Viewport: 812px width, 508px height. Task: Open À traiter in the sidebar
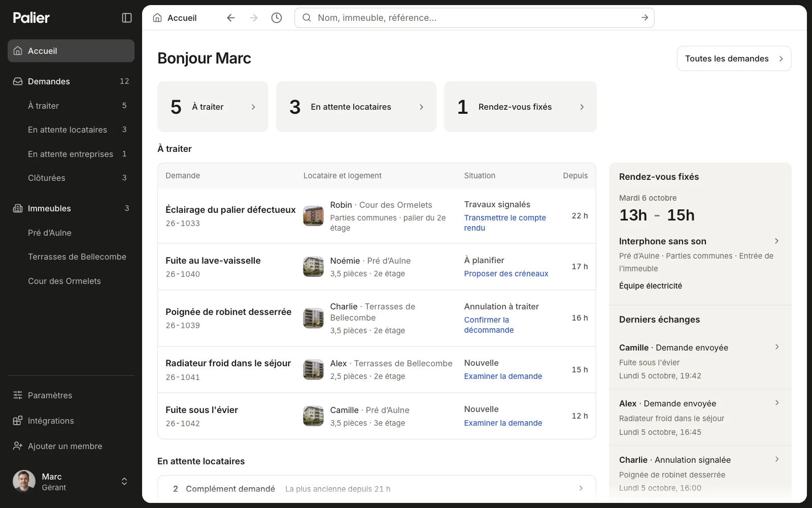click(71, 106)
